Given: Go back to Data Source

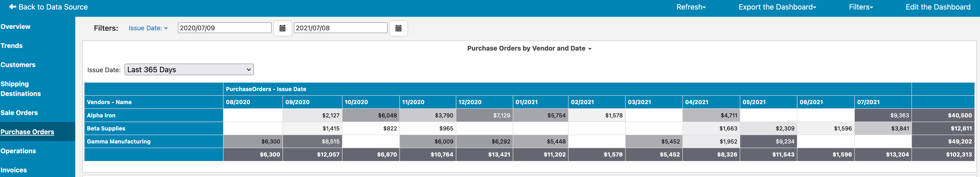Looking at the screenshot, I should click(48, 7).
